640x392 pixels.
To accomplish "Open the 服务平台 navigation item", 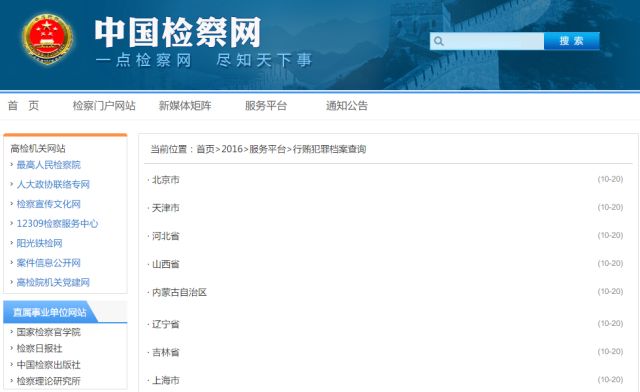I will click(266, 106).
